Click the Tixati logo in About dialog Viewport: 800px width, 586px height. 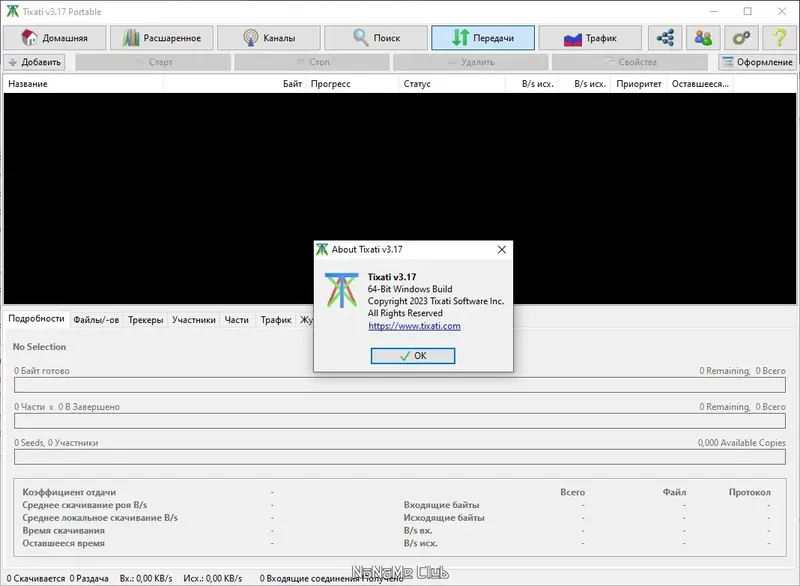pyautogui.click(x=341, y=290)
